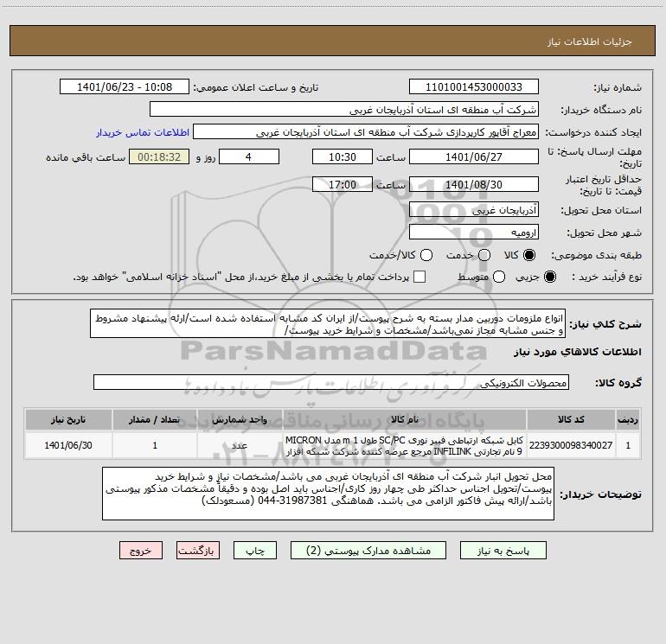Click the واحد شمارش column header

[x=240, y=420]
